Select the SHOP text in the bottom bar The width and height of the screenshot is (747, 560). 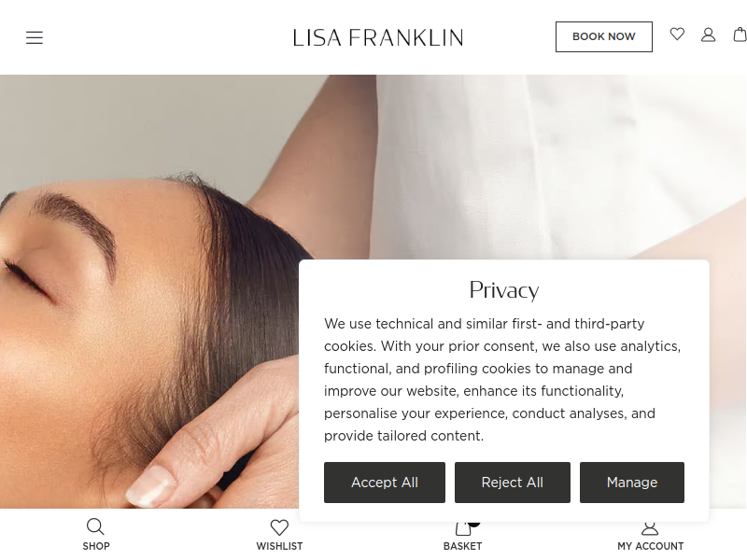pos(96,546)
